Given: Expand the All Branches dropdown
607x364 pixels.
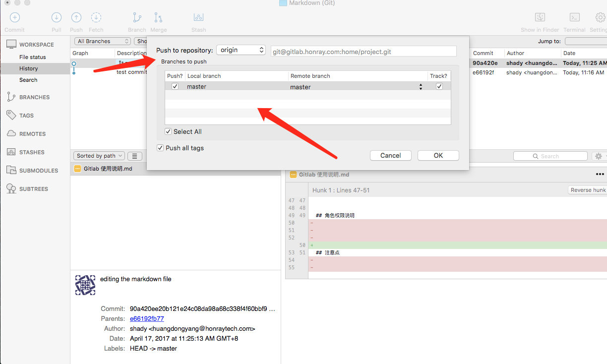Looking at the screenshot, I should [102, 41].
